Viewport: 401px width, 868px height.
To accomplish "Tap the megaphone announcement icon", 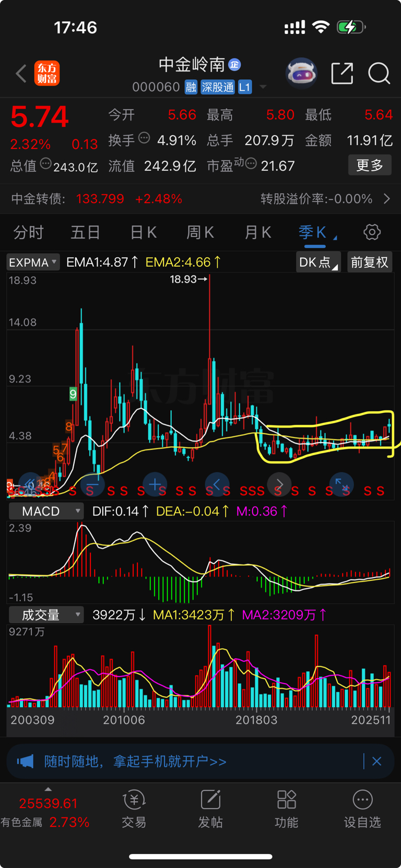I will tap(25, 762).
